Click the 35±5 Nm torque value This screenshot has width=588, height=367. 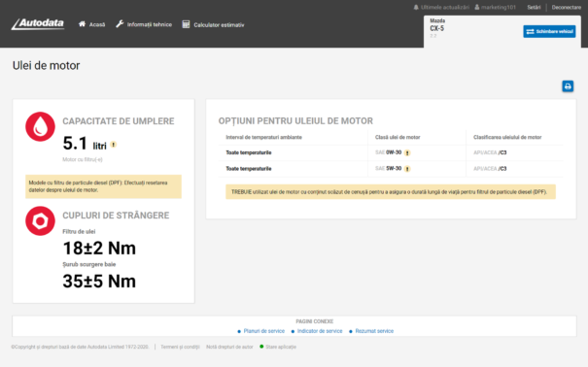[x=99, y=282]
